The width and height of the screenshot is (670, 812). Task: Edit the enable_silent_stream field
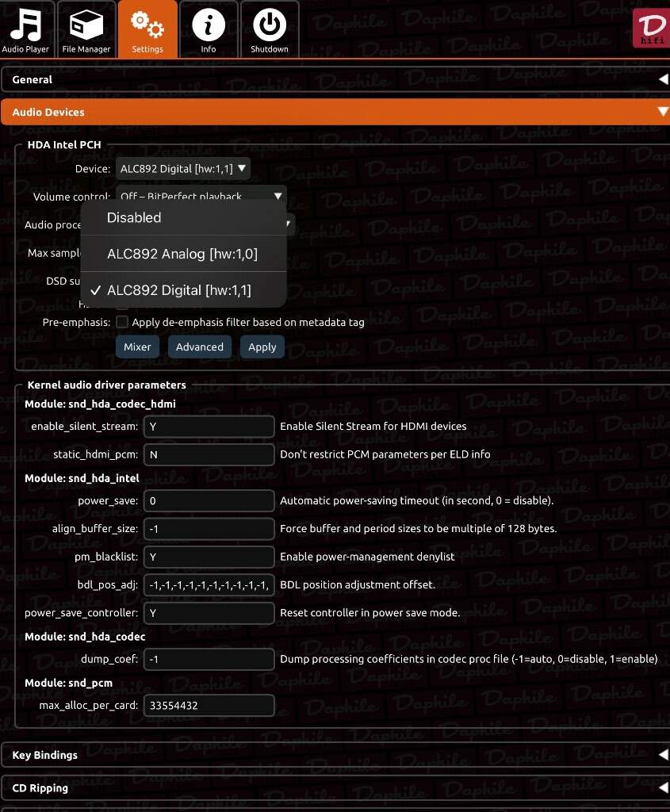click(x=209, y=426)
